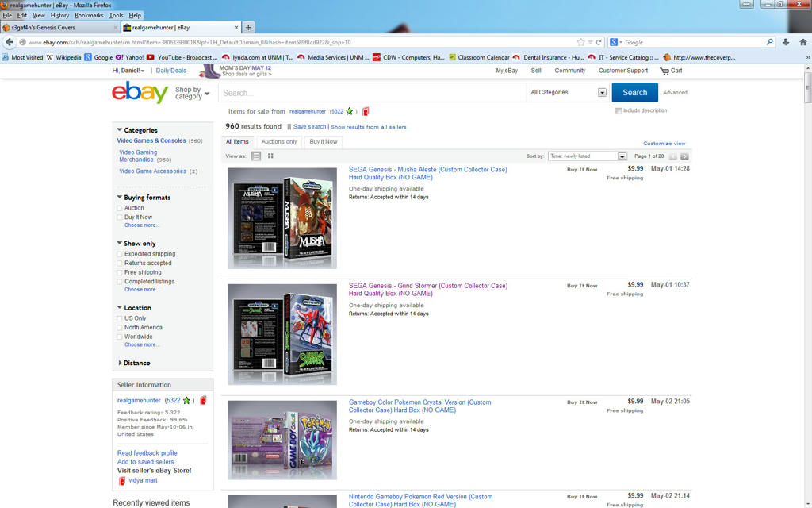This screenshot has height=508, width=812.
Task: Go to next results page arrow
Action: (684, 156)
